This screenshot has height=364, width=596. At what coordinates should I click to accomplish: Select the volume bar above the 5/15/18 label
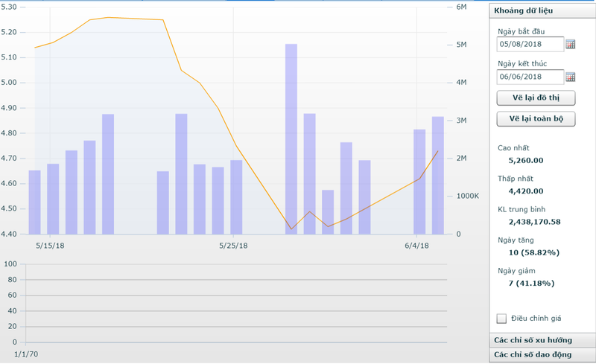click(53, 199)
